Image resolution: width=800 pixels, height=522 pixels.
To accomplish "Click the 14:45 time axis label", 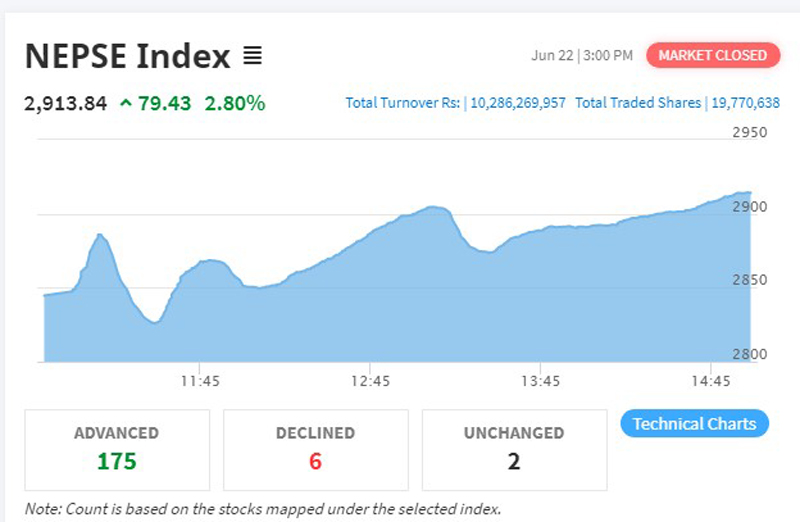I will (710, 381).
